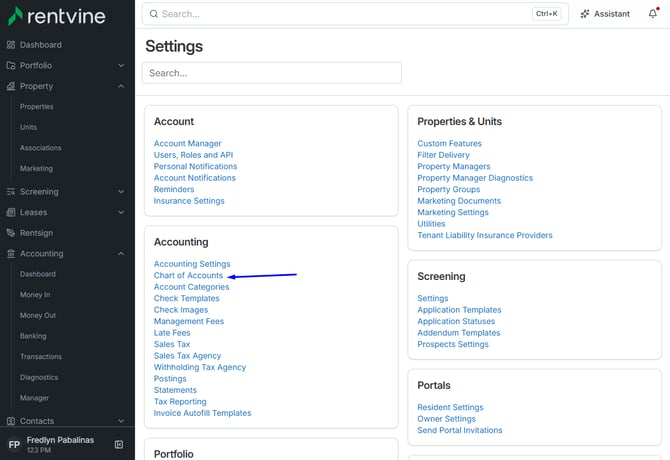670x460 pixels.
Task: Open Associations in sidebar
Action: pos(41,148)
